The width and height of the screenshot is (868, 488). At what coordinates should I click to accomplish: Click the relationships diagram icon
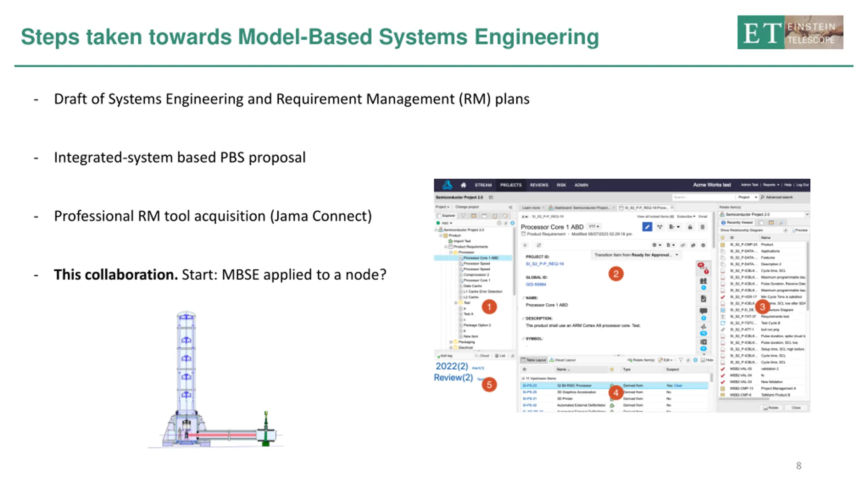pos(659,227)
